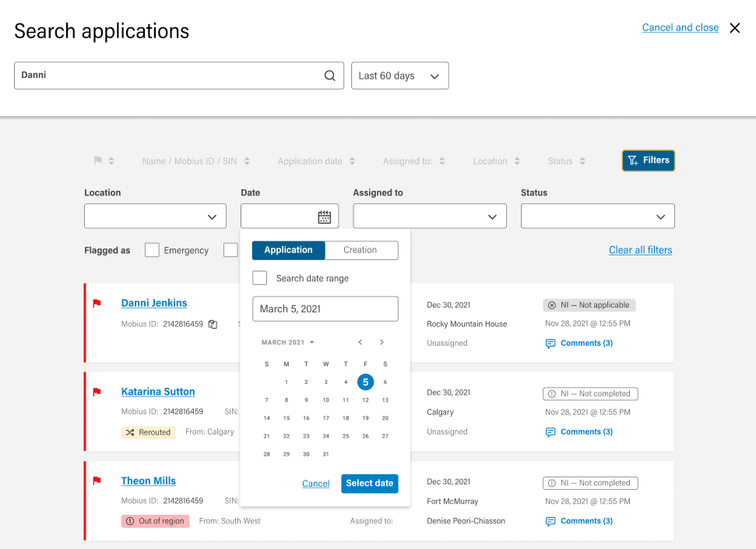Click the empty Date filter field
Screen dimensions: 756x549
(x=290, y=216)
